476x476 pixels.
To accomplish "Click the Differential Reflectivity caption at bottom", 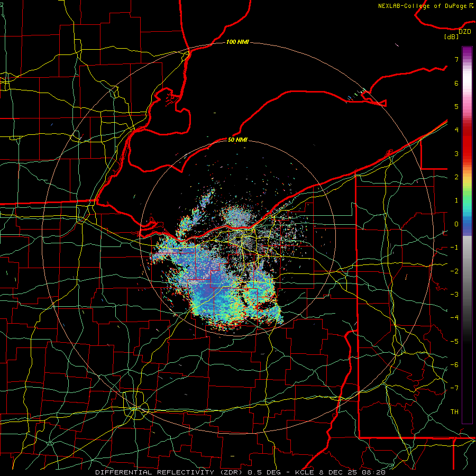I will (240, 472).
